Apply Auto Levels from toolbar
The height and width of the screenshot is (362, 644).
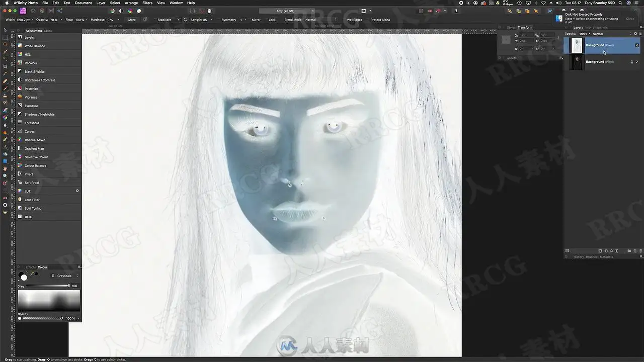pos(112,11)
